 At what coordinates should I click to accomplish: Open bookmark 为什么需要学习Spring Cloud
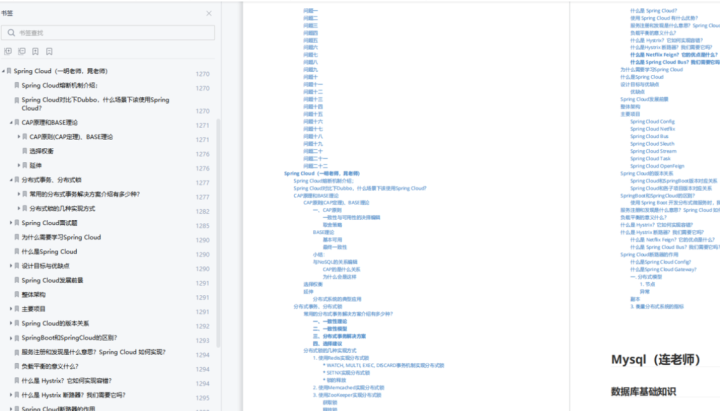pos(61,237)
